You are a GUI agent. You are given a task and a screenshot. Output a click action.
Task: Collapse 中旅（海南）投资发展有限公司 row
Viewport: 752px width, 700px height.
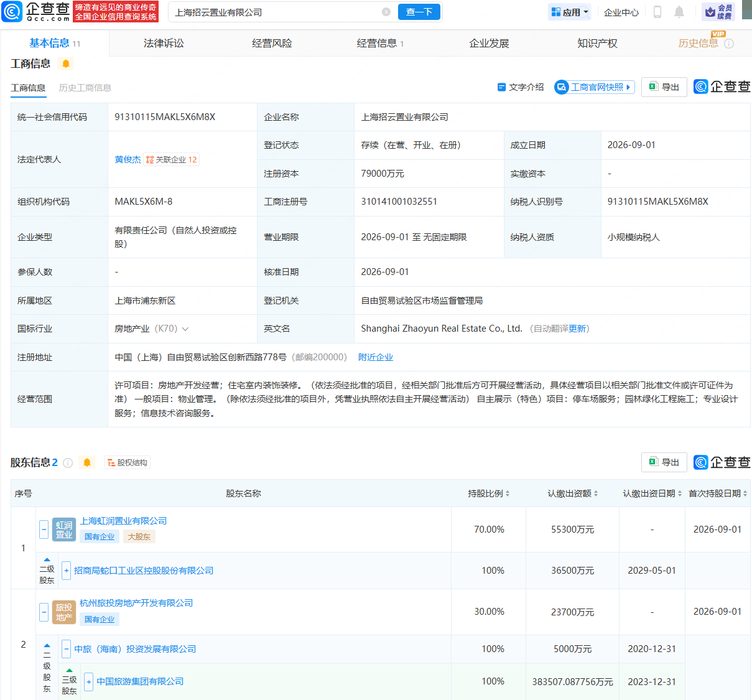click(x=66, y=649)
